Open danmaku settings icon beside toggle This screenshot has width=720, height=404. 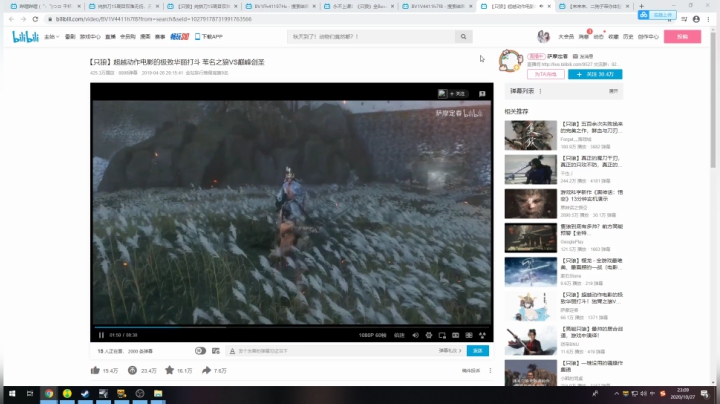[216, 351]
